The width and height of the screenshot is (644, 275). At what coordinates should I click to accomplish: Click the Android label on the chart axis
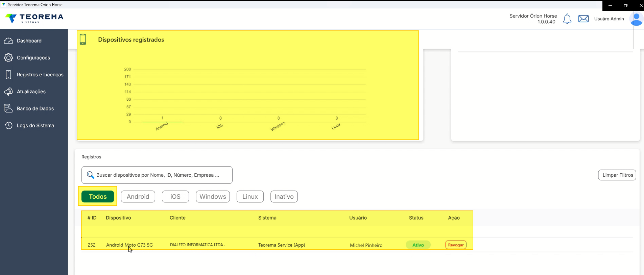(x=162, y=126)
